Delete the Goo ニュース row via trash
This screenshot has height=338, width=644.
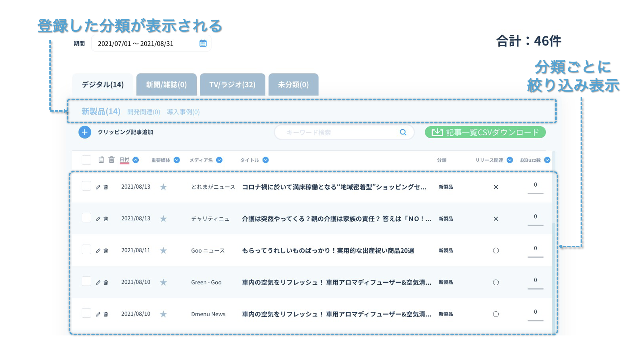pyautogui.click(x=106, y=251)
